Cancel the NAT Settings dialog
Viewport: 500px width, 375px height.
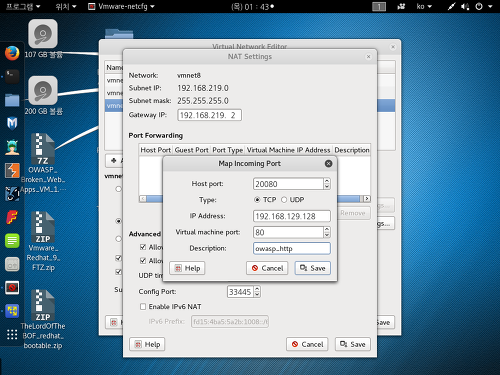point(307,344)
